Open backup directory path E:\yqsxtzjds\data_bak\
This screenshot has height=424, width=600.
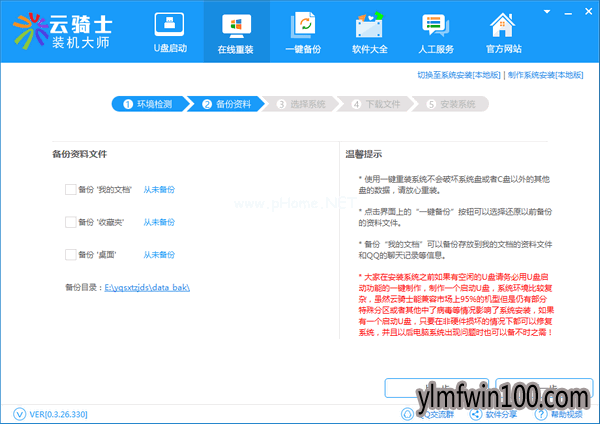click(x=147, y=287)
